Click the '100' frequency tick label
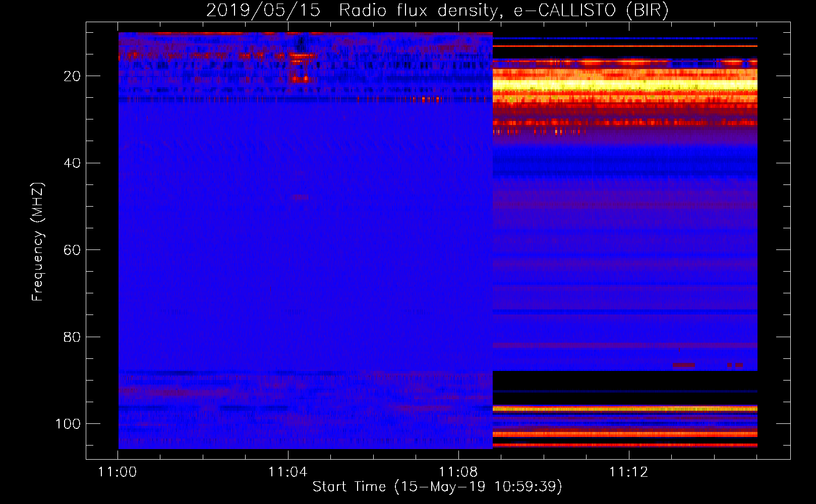This screenshot has height=504, width=816. (x=68, y=424)
